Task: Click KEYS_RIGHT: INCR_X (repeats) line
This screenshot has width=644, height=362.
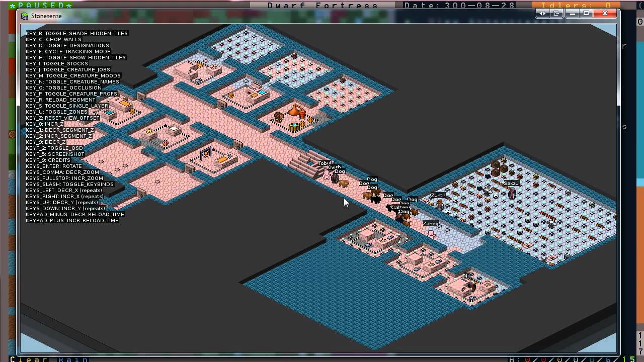Action: click(64, 196)
